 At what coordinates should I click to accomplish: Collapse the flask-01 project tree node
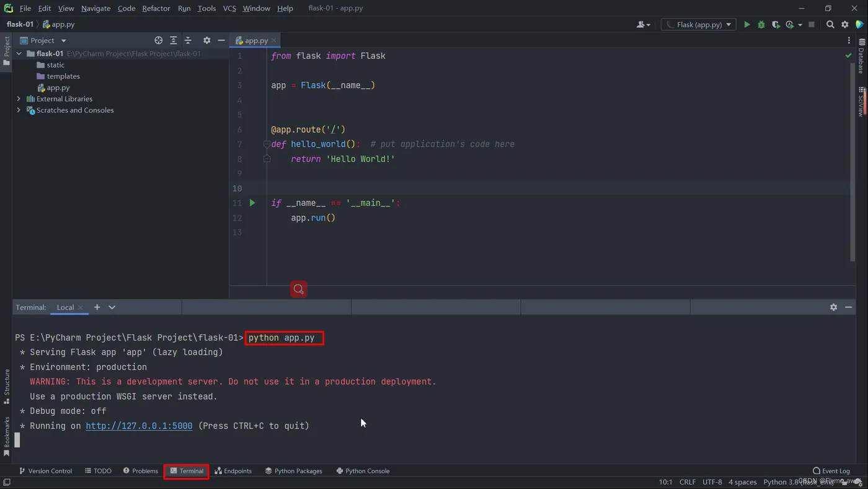[x=19, y=54]
